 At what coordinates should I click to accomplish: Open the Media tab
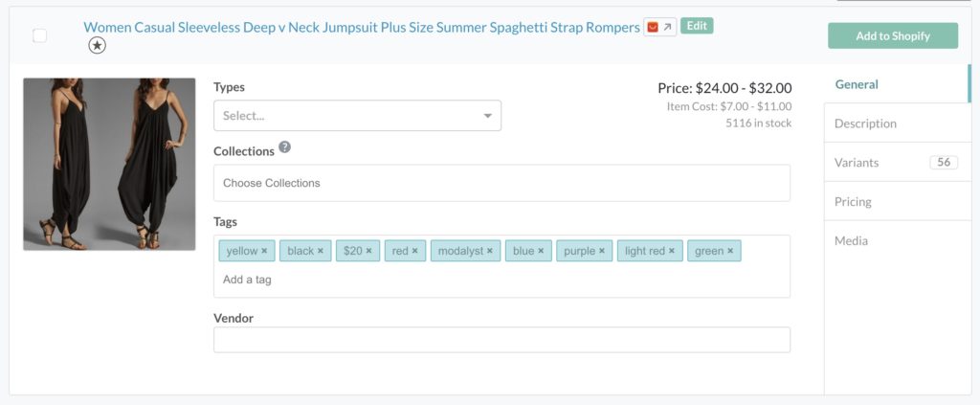pos(851,240)
